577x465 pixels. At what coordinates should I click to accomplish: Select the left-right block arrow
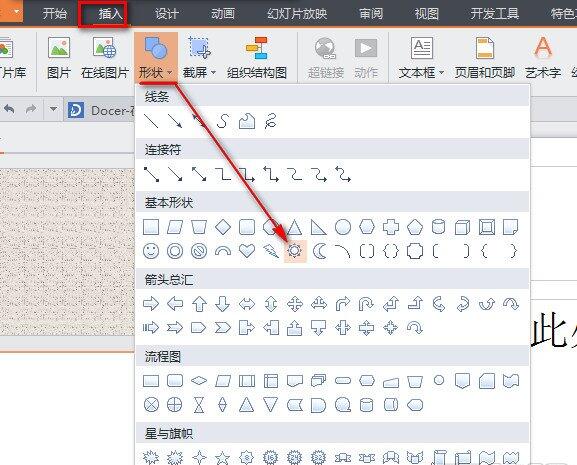coord(247,304)
